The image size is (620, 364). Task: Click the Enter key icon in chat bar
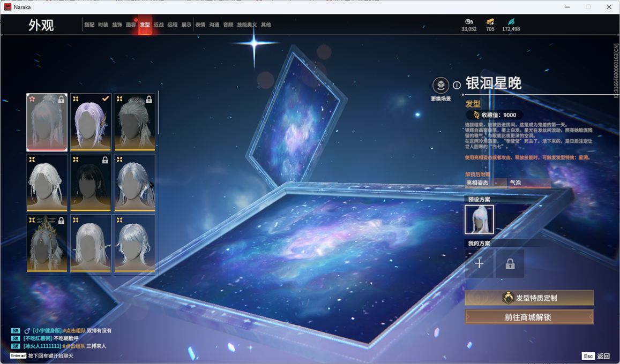18,356
